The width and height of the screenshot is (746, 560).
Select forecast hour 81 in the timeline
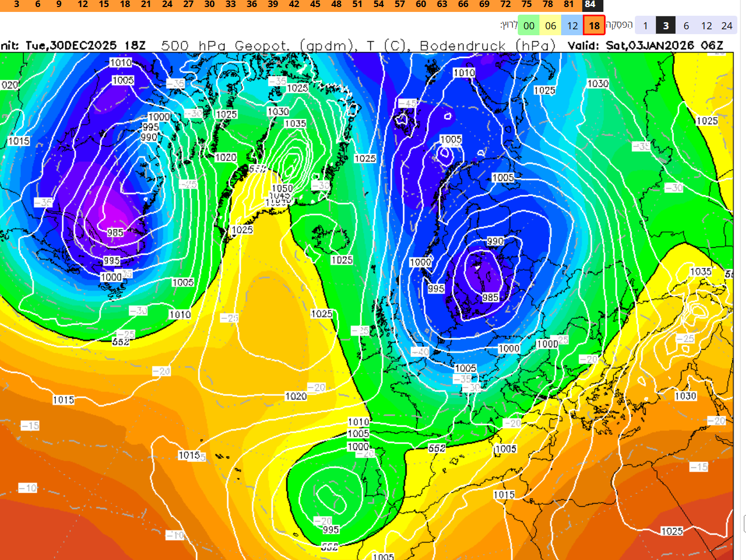pyautogui.click(x=569, y=4)
